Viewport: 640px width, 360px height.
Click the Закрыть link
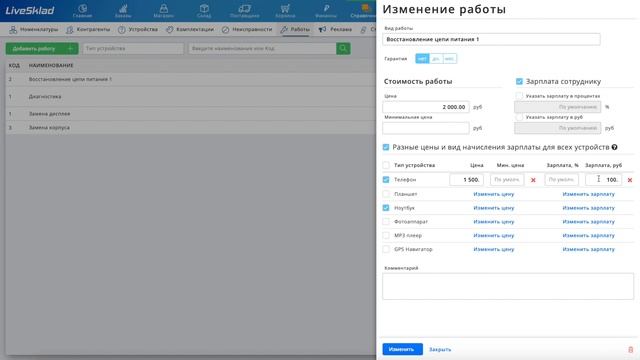point(440,350)
